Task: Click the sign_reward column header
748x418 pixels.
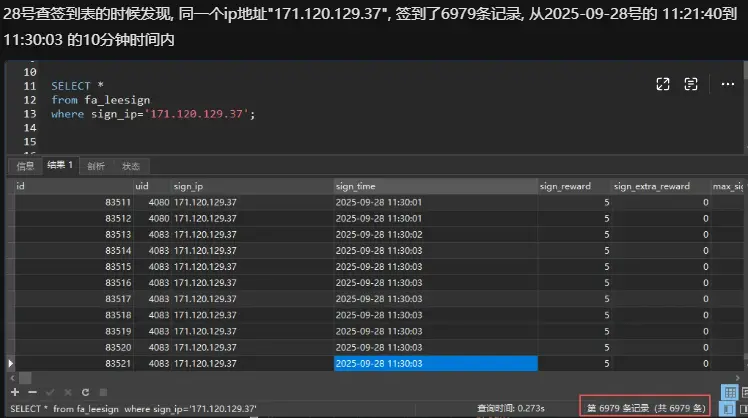Action: tap(574, 186)
